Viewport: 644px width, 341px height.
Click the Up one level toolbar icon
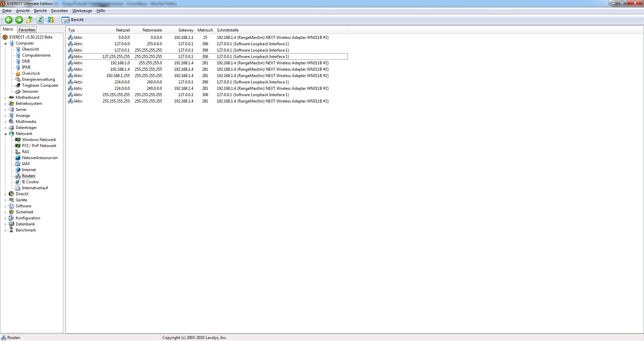30,20
